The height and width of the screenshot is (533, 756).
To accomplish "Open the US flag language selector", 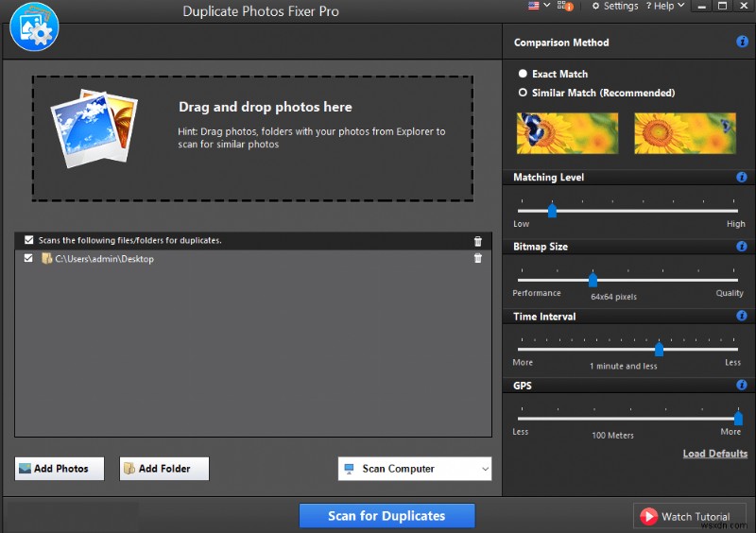I will [533, 6].
